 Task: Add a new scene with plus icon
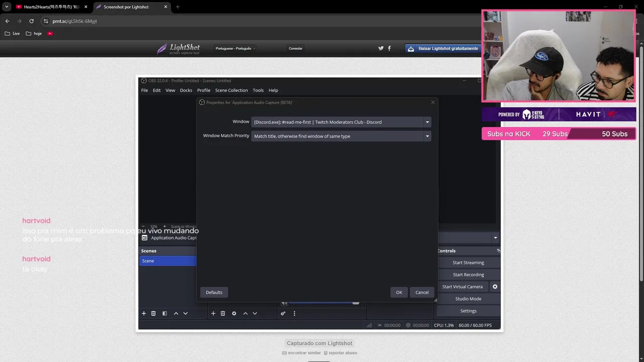pos(144,313)
